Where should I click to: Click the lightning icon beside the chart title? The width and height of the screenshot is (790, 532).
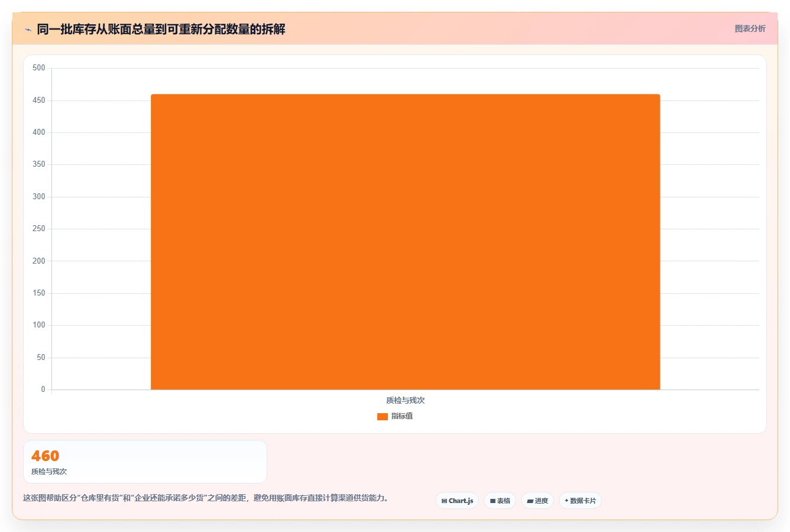click(28, 30)
